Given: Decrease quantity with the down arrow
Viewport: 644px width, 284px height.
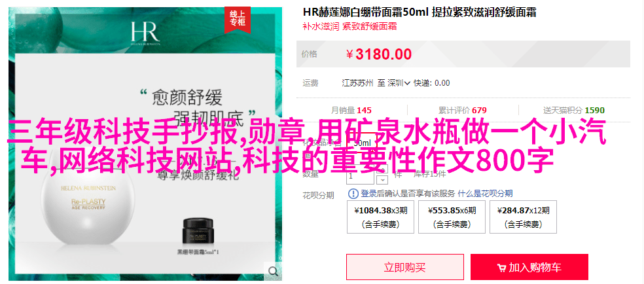Looking at the screenshot, I should coord(383,180).
